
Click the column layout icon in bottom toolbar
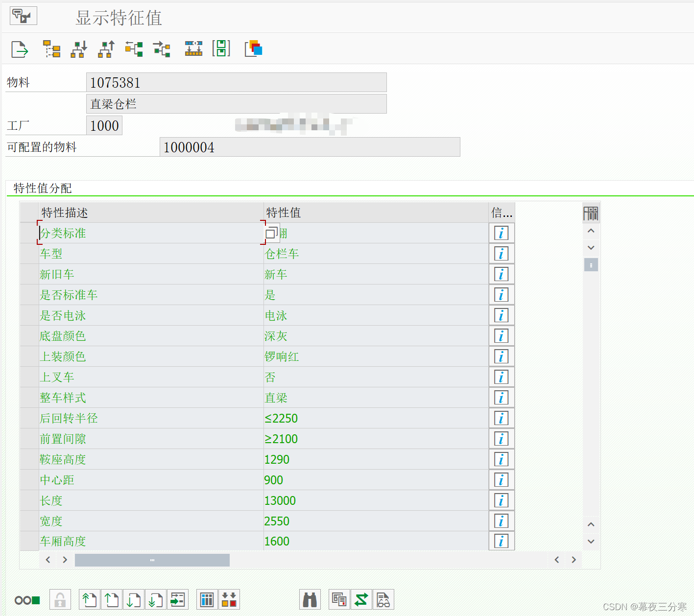coord(207,599)
